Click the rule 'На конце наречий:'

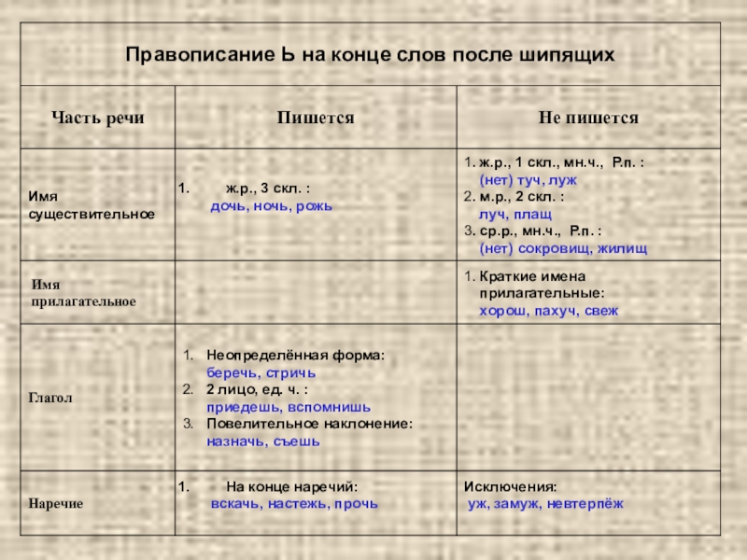pos(292,486)
